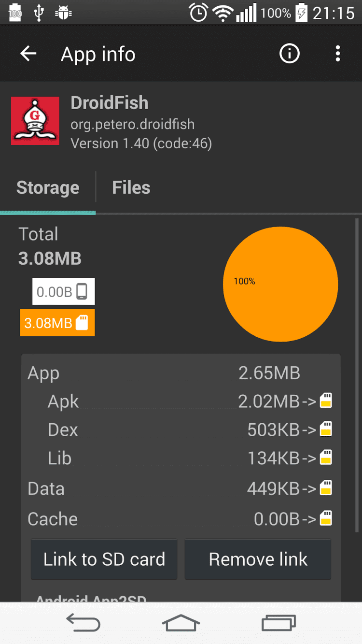Switch to the Storage tab

click(x=48, y=187)
